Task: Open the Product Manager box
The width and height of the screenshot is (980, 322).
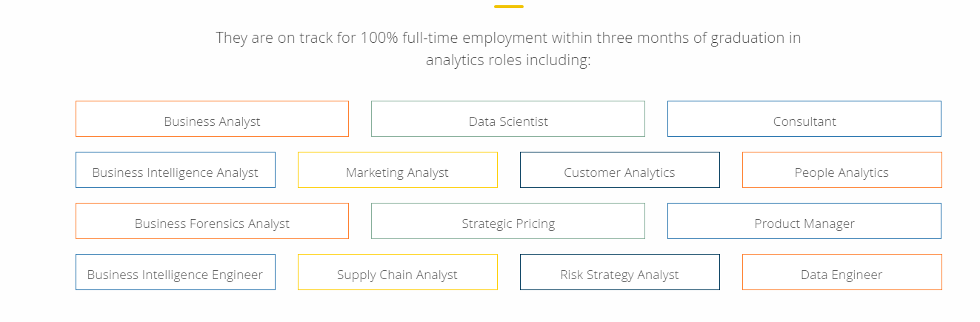Action: [804, 221]
